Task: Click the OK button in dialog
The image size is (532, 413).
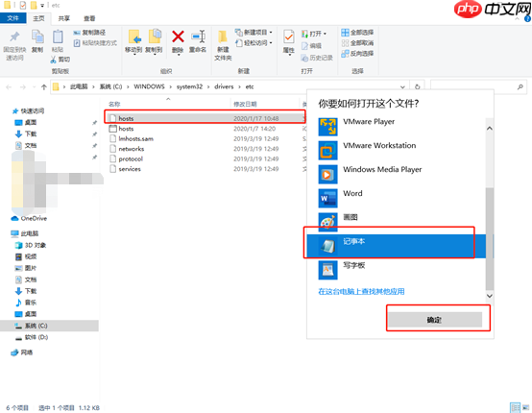Action: [x=435, y=320]
